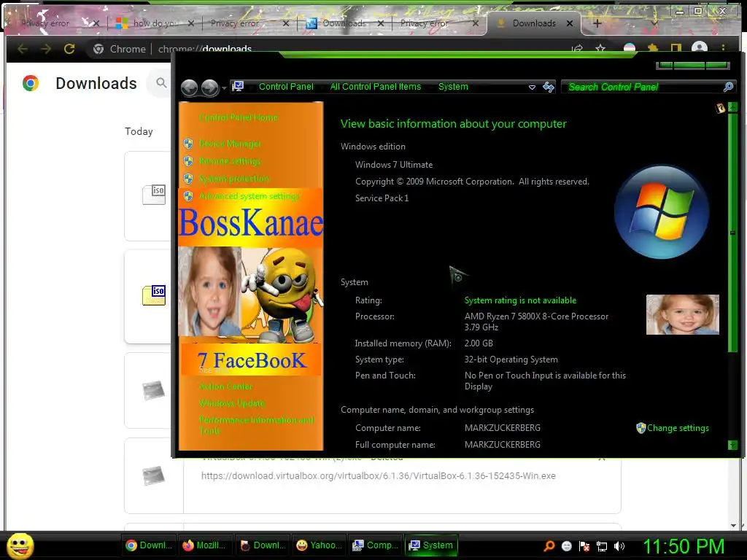Refresh the System control panel page

coord(549,87)
